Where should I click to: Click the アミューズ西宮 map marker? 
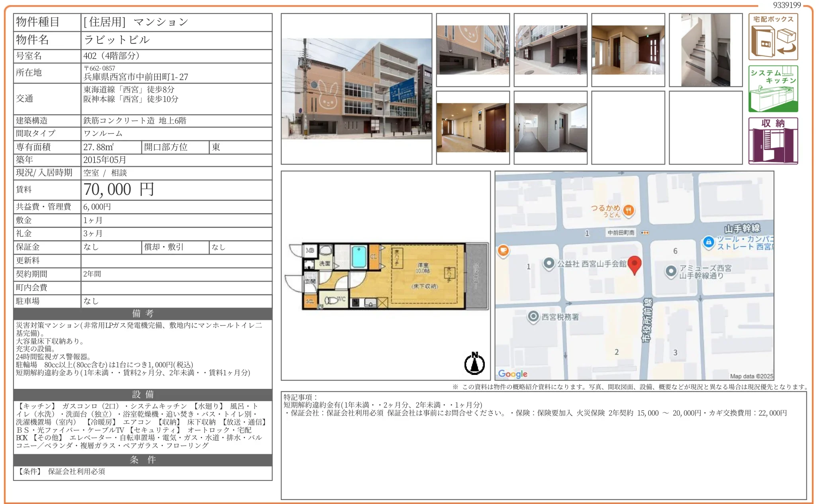pyautogui.click(x=671, y=271)
